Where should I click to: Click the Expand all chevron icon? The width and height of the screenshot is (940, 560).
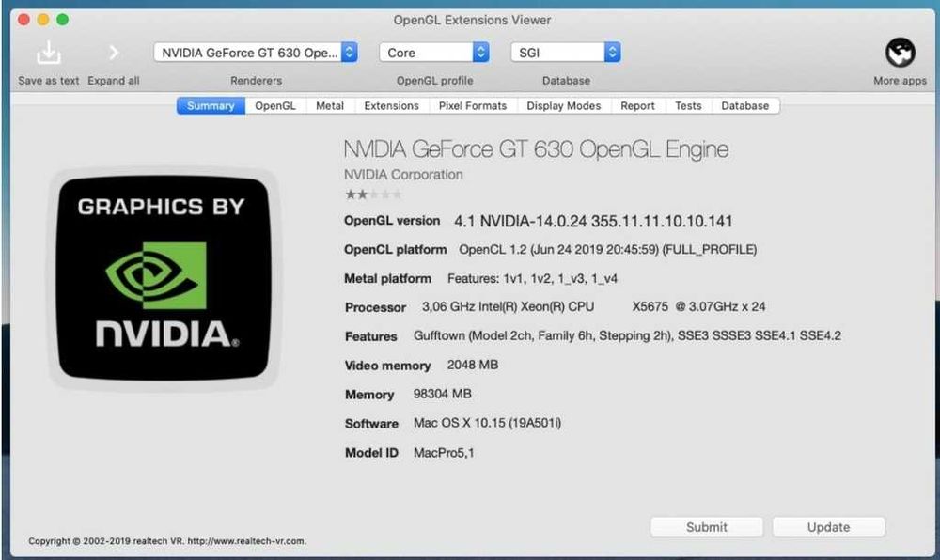(x=114, y=53)
